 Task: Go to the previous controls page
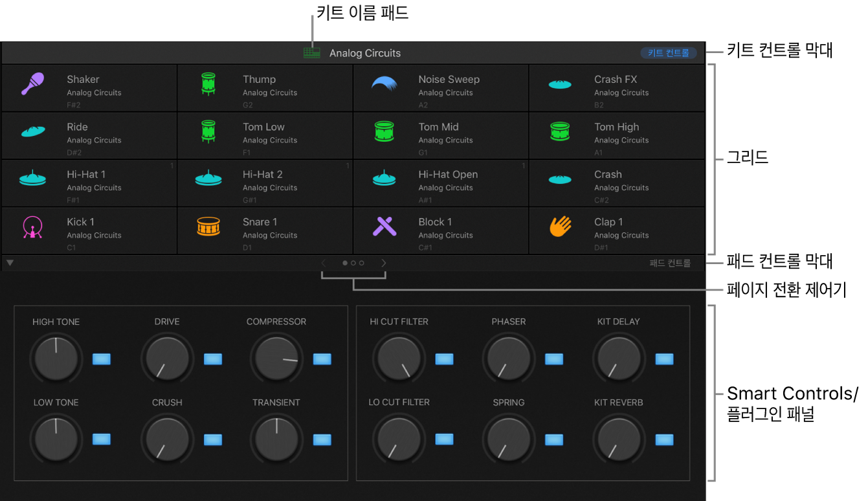pos(322,263)
